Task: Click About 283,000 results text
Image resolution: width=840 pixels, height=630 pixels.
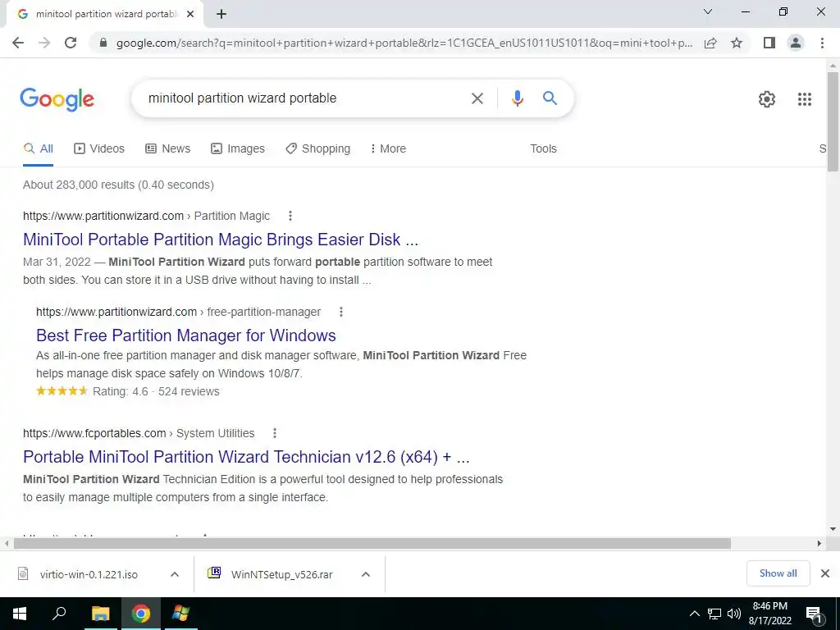Action: click(x=118, y=185)
